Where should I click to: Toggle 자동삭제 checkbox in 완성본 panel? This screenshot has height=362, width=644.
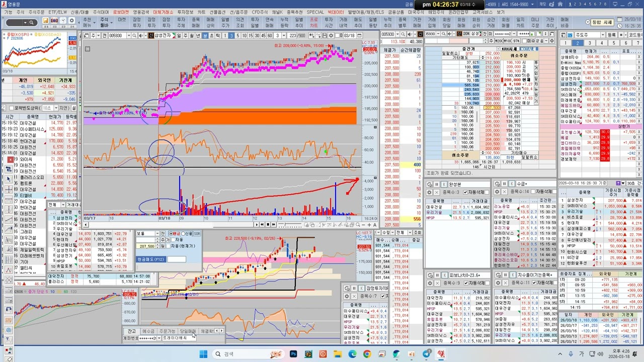465,192
